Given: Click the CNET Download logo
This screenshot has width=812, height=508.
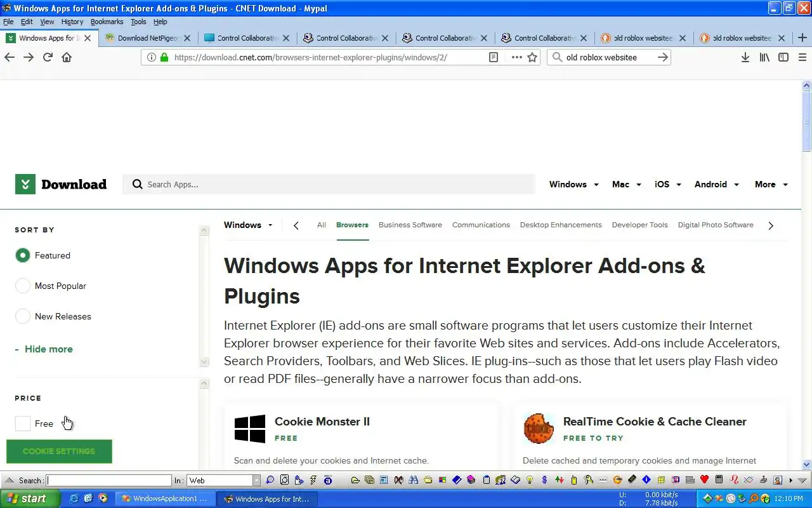Looking at the screenshot, I should point(61,184).
